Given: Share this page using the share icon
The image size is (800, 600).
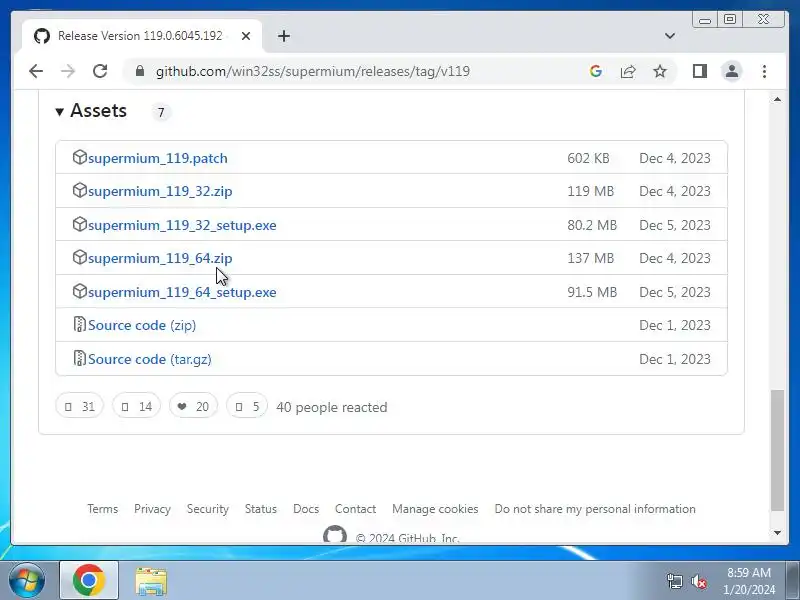Looking at the screenshot, I should click(628, 71).
